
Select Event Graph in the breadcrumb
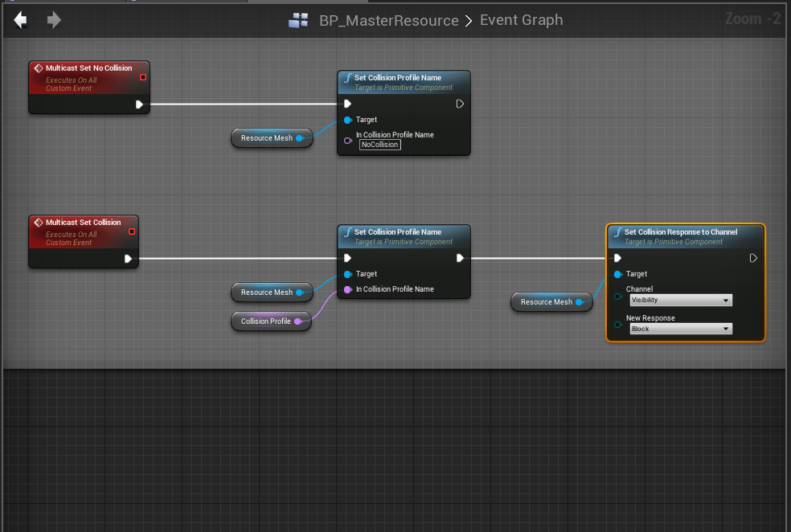click(521, 21)
